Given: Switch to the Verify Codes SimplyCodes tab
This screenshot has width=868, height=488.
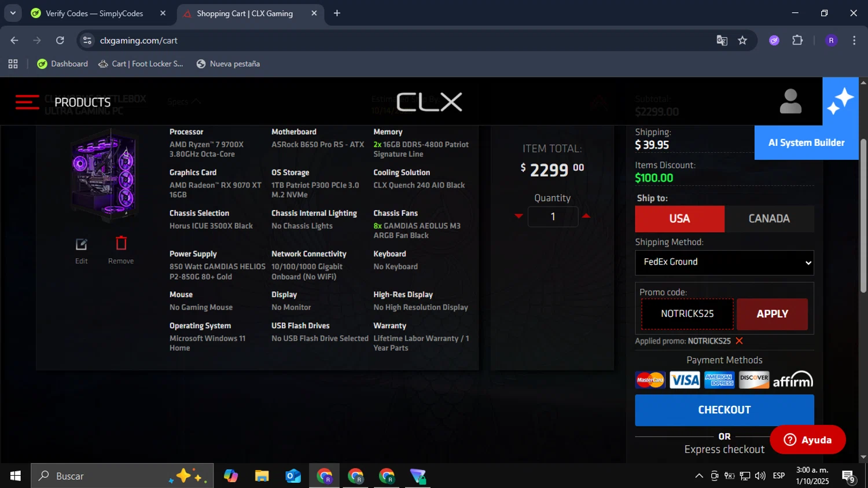Looking at the screenshot, I should coord(94,13).
